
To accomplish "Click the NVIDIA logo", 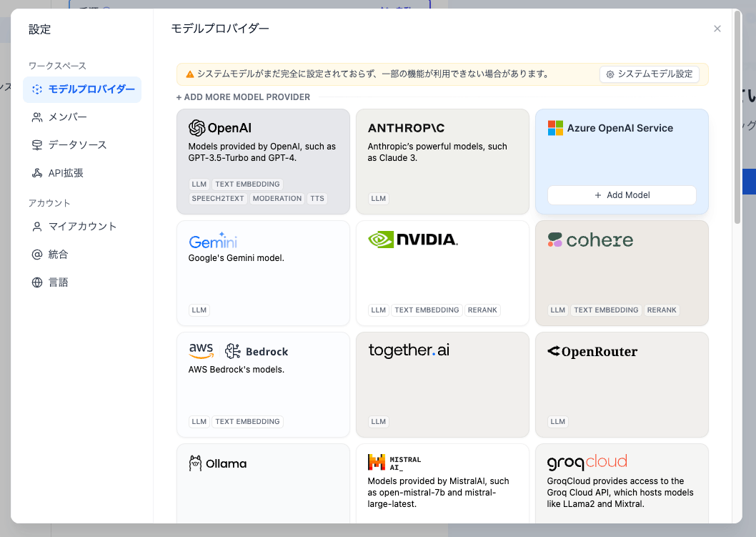I will click(x=413, y=240).
